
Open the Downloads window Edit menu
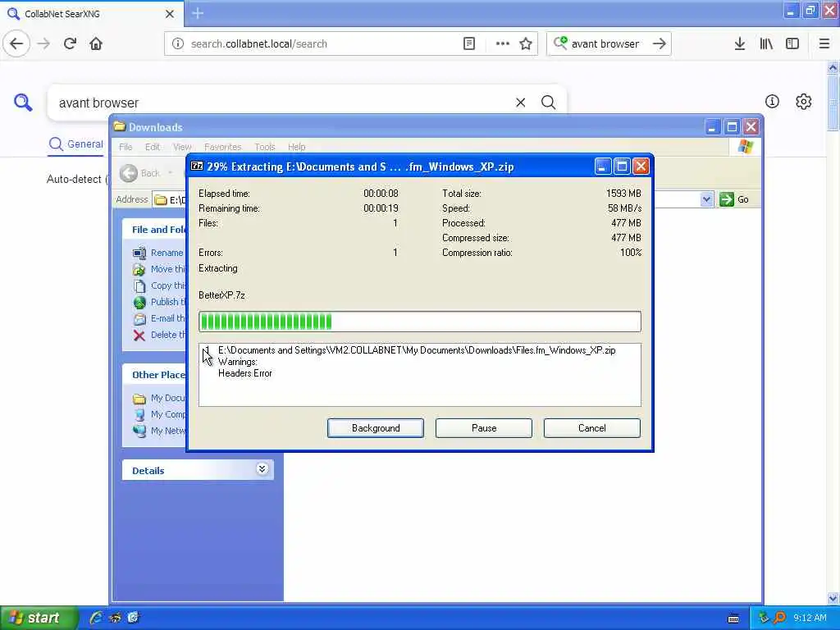coord(152,147)
